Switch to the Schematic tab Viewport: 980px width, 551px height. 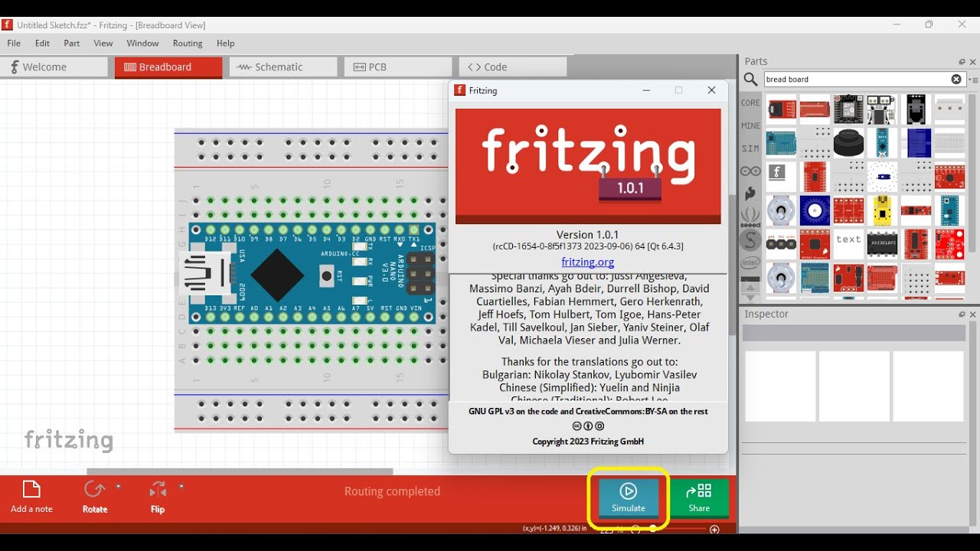click(283, 67)
